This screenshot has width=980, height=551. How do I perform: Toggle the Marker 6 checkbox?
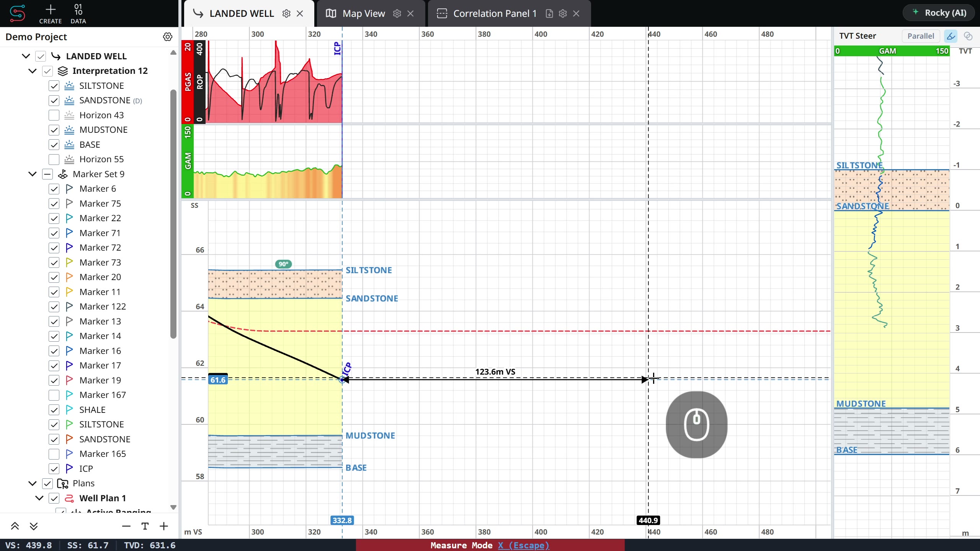pos(54,189)
